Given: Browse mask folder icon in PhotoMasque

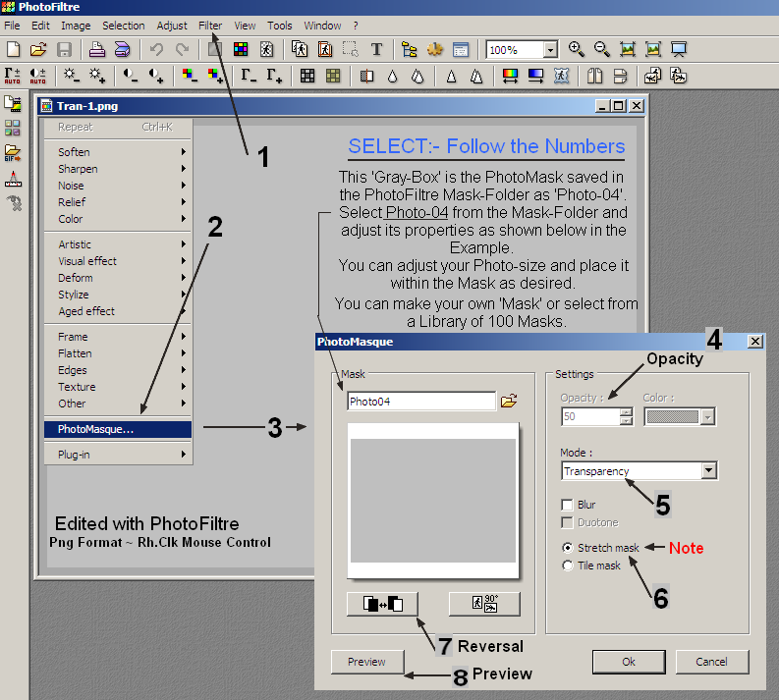Looking at the screenshot, I should (509, 402).
